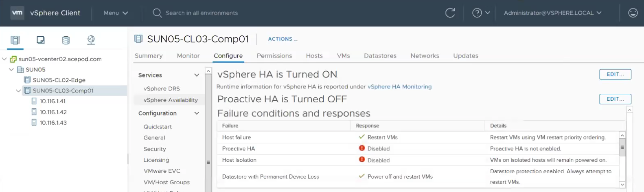Click the refresh icon in top bar
Viewport: 644px width, 192px height.
[x=450, y=13]
